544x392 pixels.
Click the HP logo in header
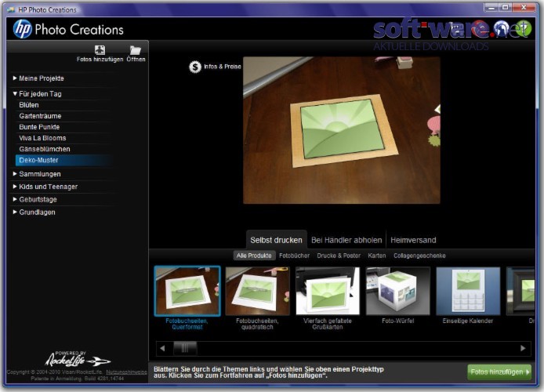23,29
